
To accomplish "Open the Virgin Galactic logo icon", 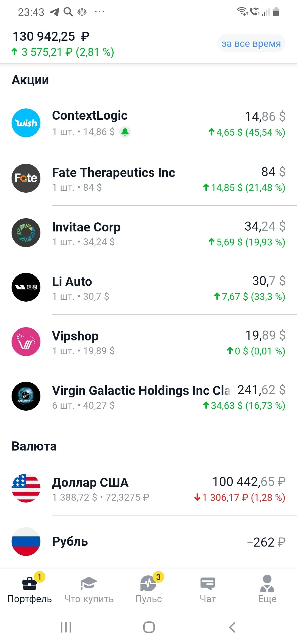I will pyautogui.click(x=26, y=396).
